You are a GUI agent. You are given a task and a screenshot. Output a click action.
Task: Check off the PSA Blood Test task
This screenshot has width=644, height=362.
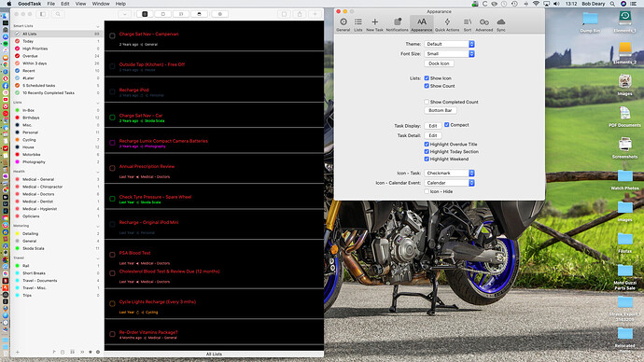tap(112, 255)
